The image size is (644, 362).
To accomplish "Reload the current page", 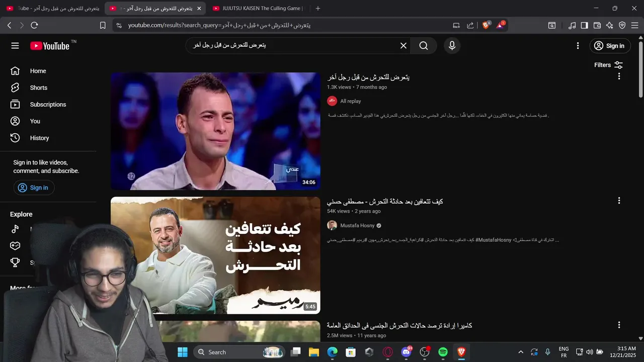I will point(34,25).
